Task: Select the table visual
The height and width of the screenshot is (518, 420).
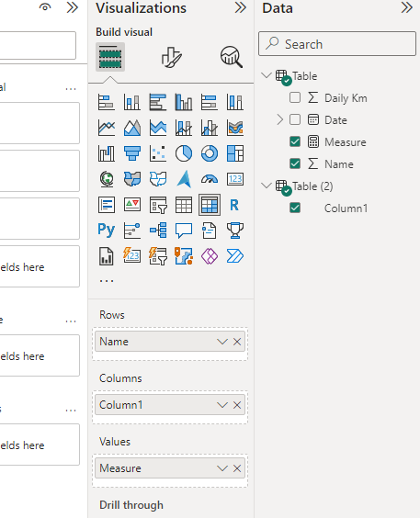Action: pyautogui.click(x=184, y=205)
